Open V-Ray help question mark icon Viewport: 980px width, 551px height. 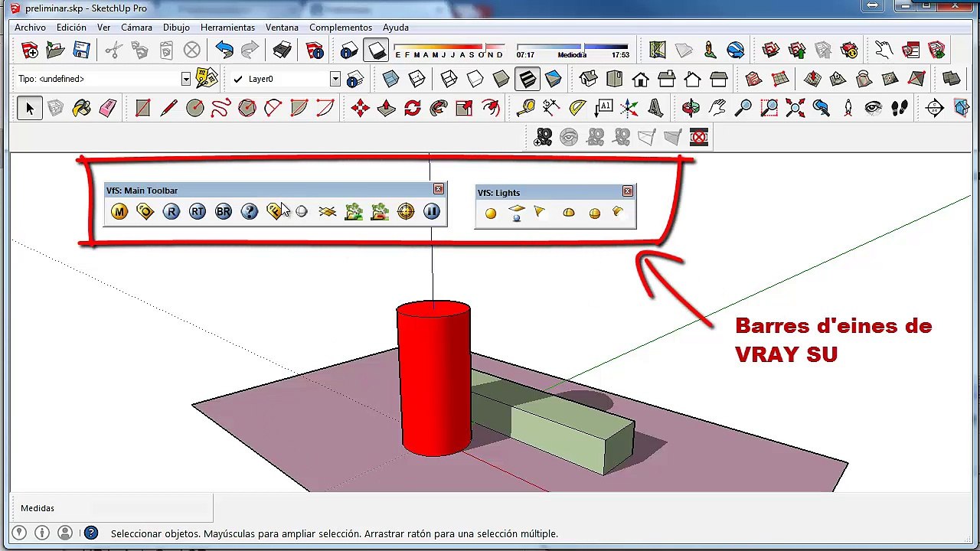coord(250,212)
